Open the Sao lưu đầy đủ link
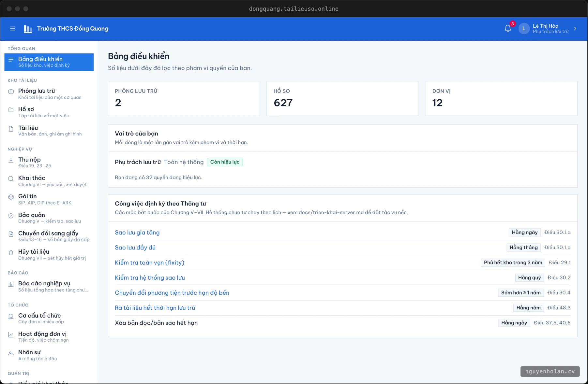The height and width of the screenshot is (384, 588). pos(135,248)
